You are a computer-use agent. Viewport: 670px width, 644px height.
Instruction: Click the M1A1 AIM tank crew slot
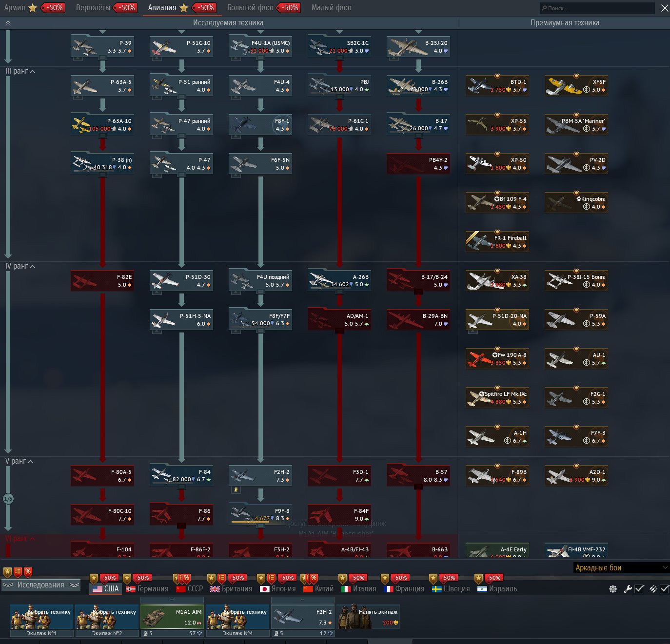(172, 617)
